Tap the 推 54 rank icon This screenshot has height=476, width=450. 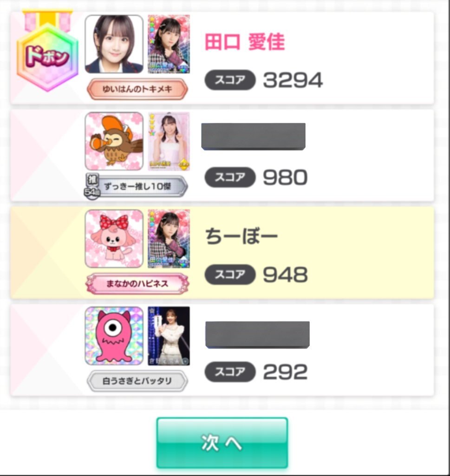[92, 186]
